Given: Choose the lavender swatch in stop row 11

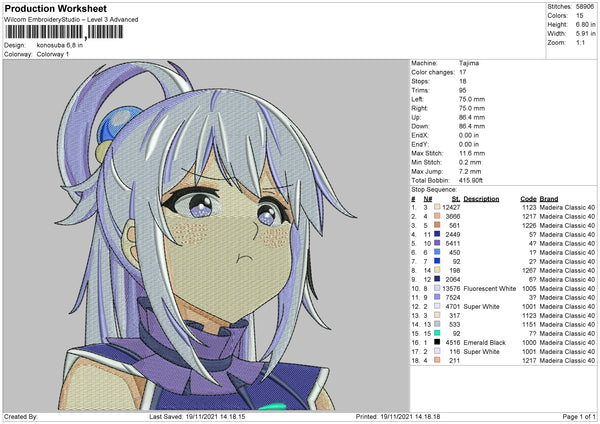Looking at the screenshot, I should (x=437, y=297).
